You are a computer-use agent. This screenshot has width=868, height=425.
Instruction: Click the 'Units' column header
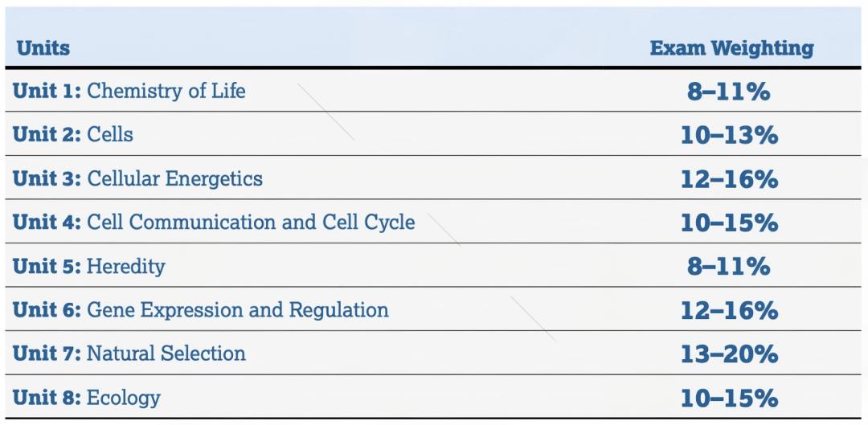(43, 48)
